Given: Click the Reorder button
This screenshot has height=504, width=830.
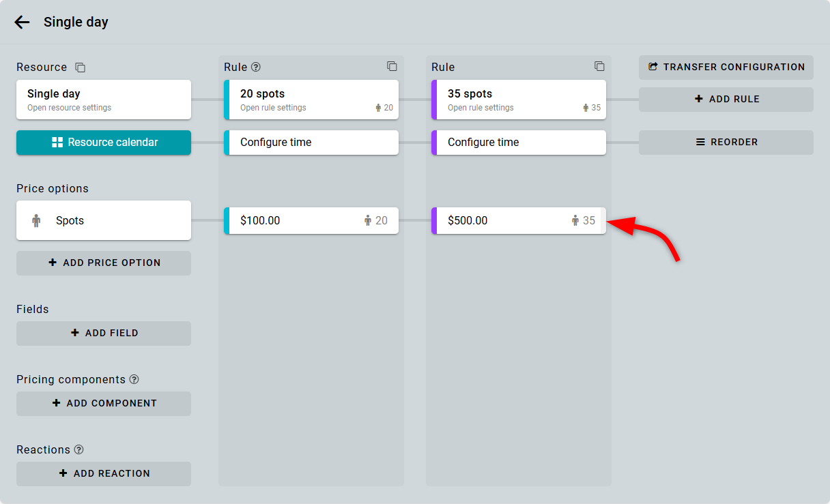Looking at the screenshot, I should click(726, 143).
